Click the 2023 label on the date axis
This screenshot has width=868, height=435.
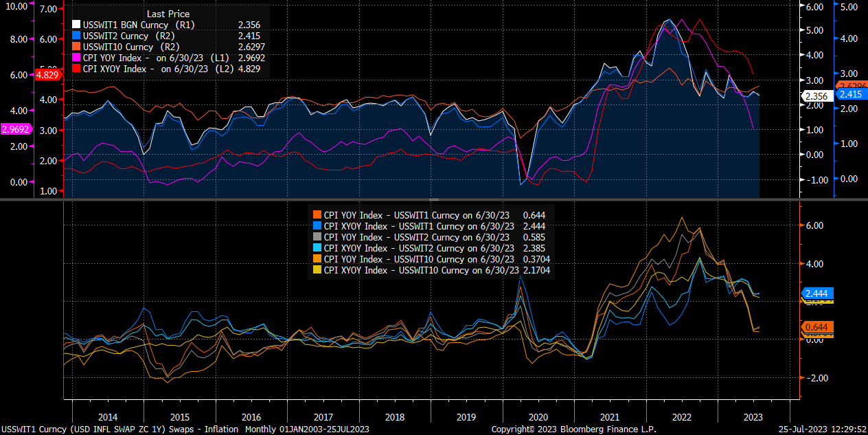[x=753, y=417]
